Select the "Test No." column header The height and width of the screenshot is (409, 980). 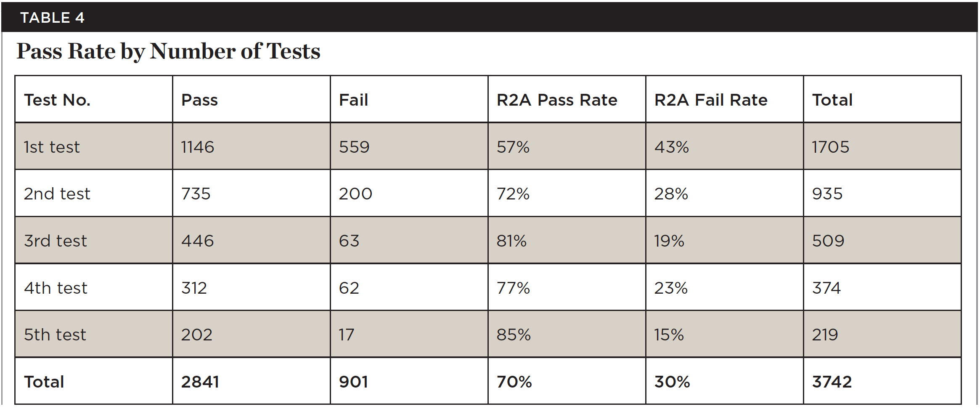(57, 100)
